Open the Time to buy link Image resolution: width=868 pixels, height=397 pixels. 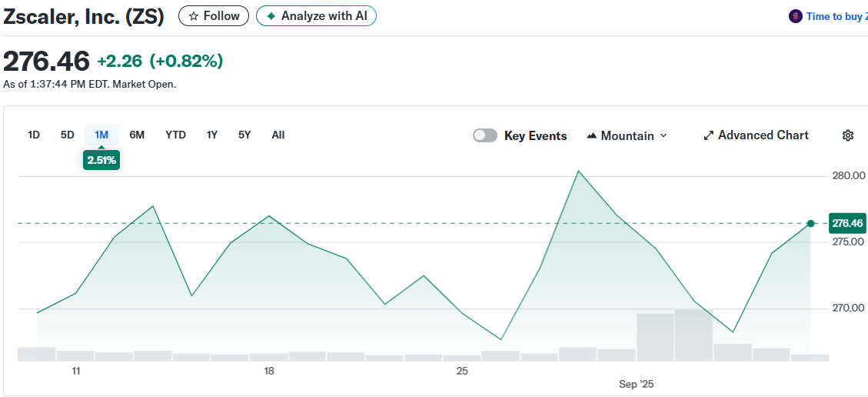click(x=836, y=17)
